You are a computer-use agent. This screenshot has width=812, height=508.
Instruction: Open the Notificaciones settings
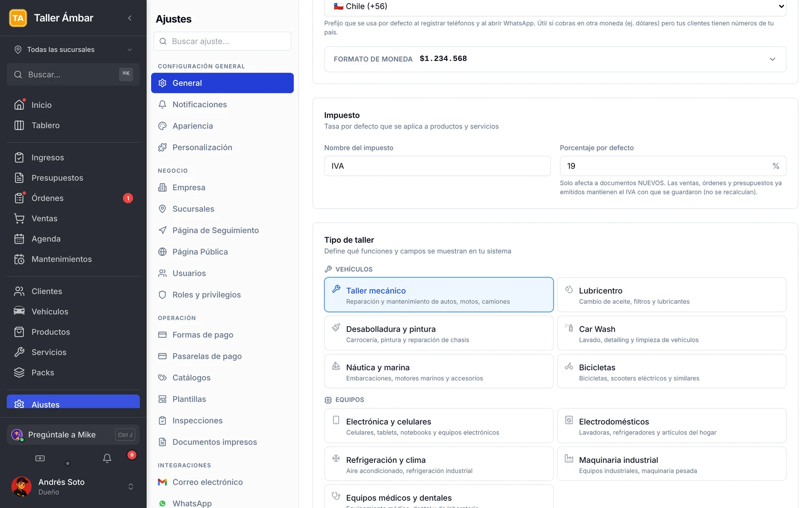pos(222,105)
